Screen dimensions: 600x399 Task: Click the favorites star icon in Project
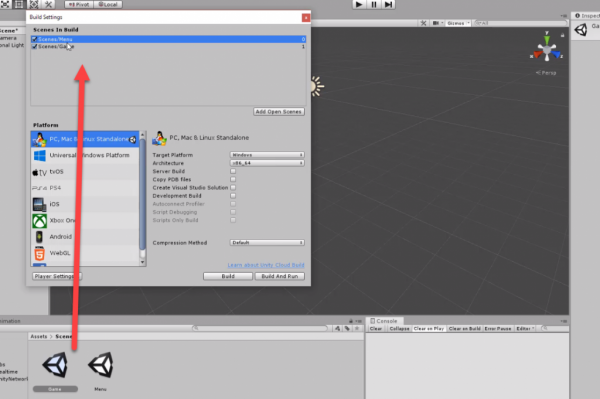pyautogui.click(x=357, y=328)
